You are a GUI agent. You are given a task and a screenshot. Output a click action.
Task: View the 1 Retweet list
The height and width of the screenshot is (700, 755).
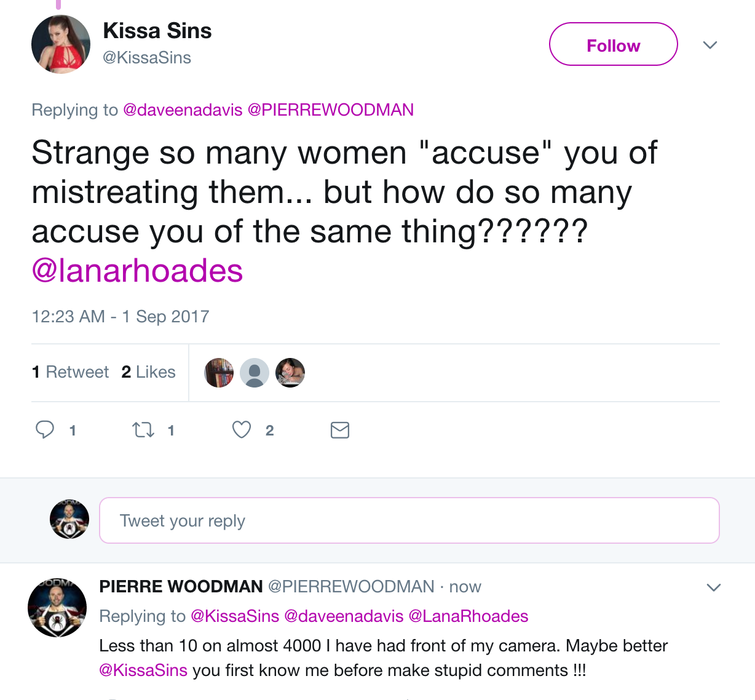point(70,372)
